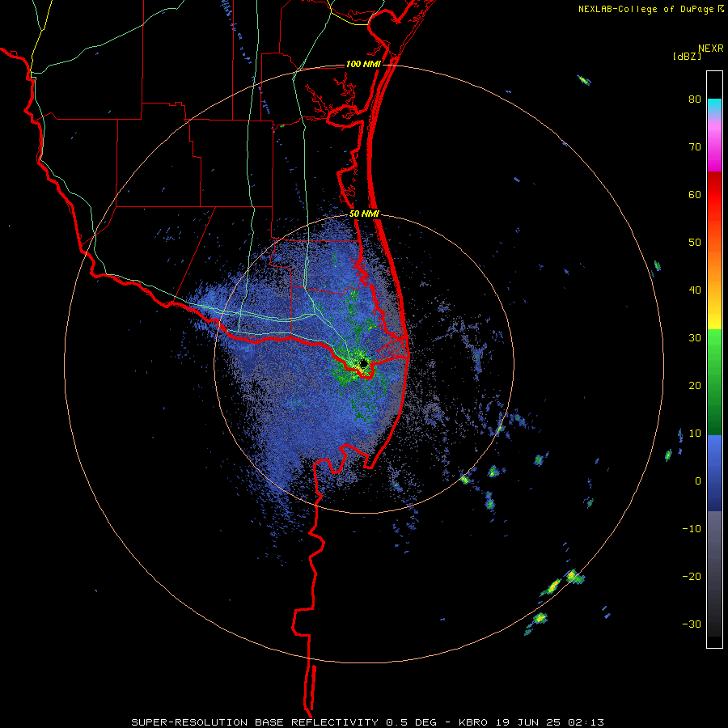Click the Super-Resolution Base Reflectivity caption
Viewport: 728px width, 728px height.
(x=255, y=722)
